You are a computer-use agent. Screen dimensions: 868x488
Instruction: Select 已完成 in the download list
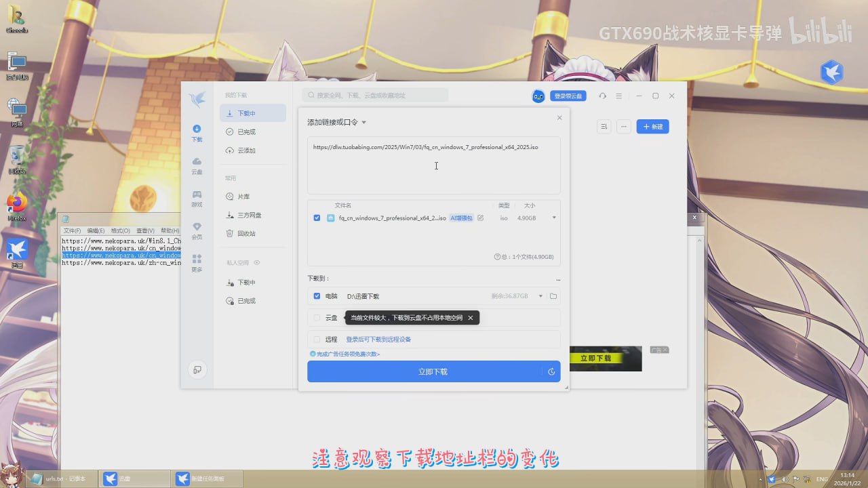click(x=246, y=132)
